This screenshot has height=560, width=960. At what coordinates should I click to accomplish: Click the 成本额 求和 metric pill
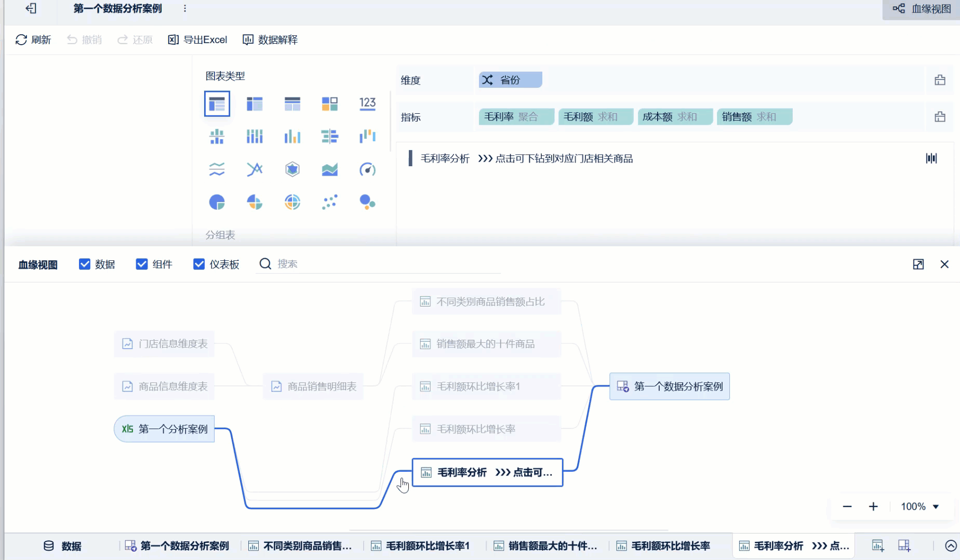pyautogui.click(x=675, y=117)
